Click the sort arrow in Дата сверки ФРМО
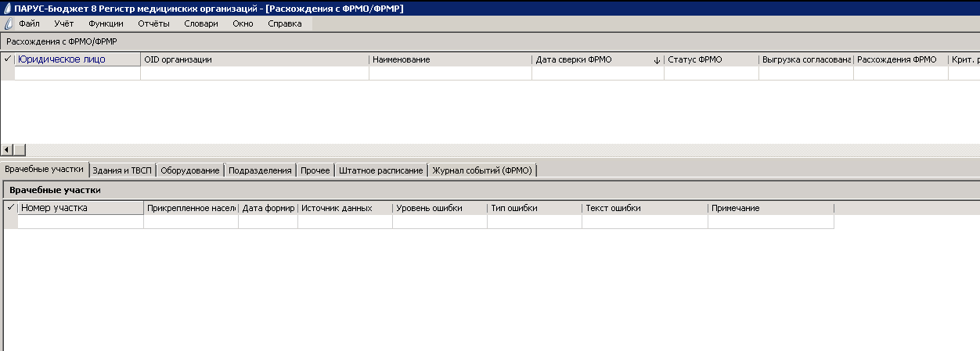 pyautogui.click(x=657, y=60)
